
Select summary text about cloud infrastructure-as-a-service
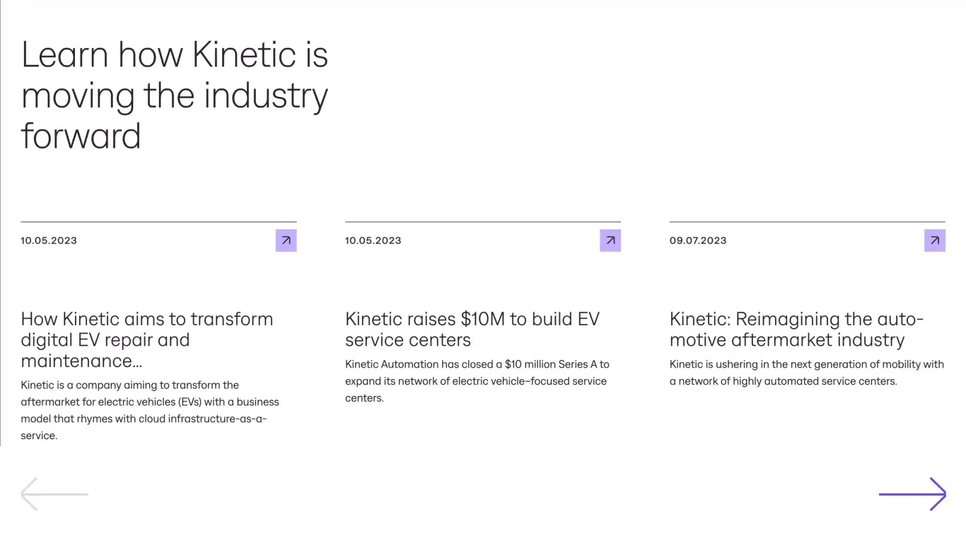click(150, 410)
